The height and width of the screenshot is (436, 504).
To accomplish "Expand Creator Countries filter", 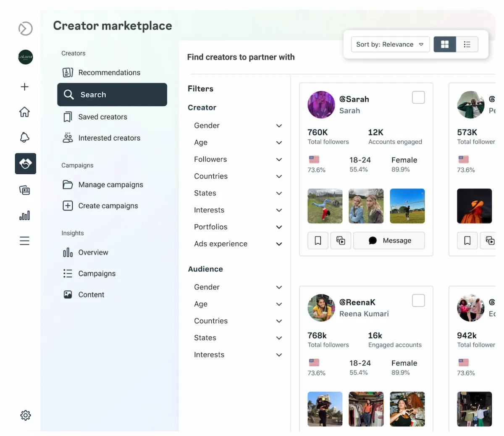I will (x=238, y=176).
